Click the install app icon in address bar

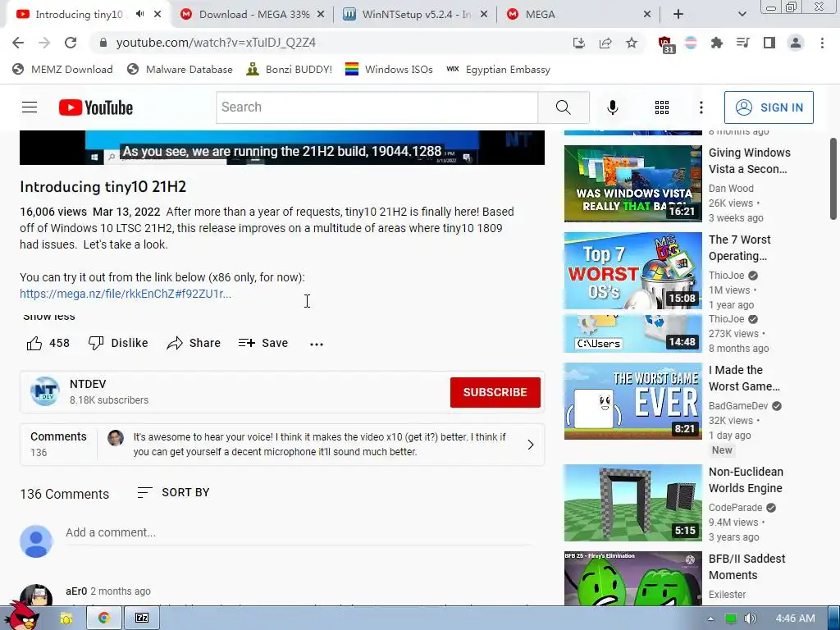point(578,43)
